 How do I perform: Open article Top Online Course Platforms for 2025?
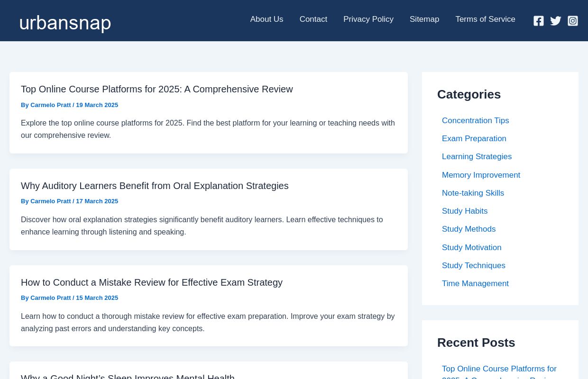(157, 89)
